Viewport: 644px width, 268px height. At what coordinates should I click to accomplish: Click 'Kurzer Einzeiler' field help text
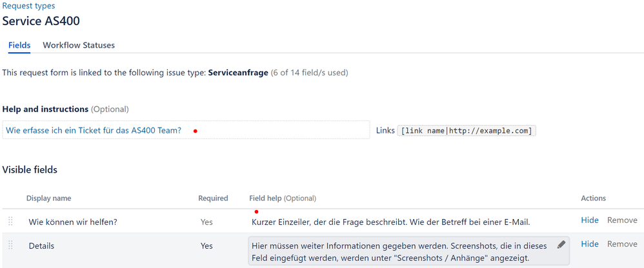pyautogui.click(x=391, y=222)
